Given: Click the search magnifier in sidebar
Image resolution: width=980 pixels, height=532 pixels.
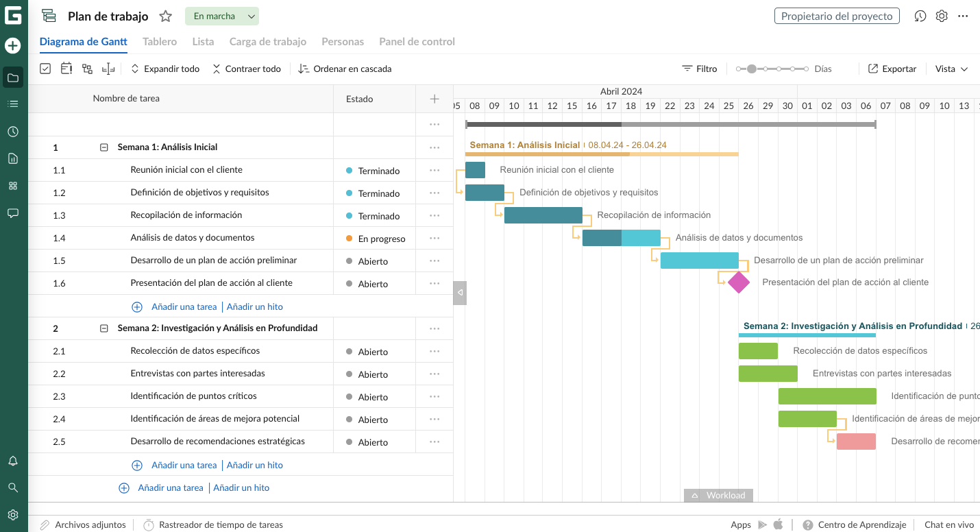Looking at the screenshot, I should pyautogui.click(x=13, y=487).
